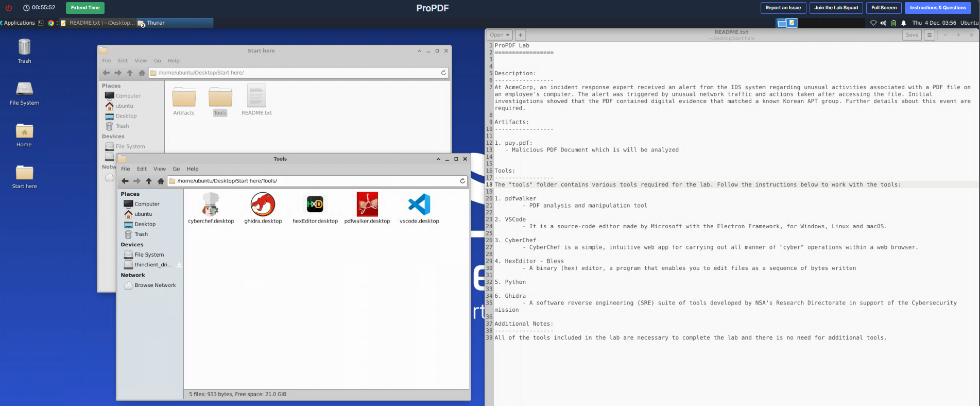Open the ghidra.desktop launcher icon
Image resolution: width=980 pixels, height=406 pixels.
(x=263, y=205)
